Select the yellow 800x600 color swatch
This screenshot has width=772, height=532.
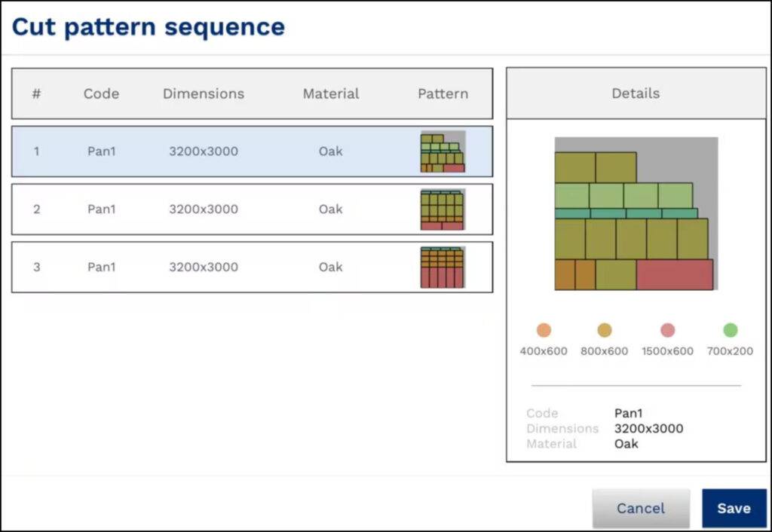(605, 329)
